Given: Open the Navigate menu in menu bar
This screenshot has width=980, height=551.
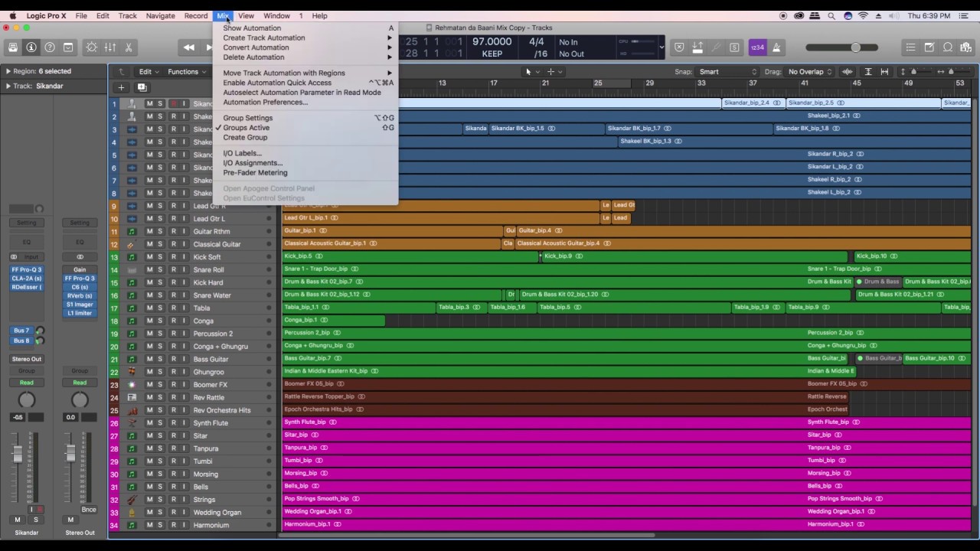Looking at the screenshot, I should click(161, 15).
